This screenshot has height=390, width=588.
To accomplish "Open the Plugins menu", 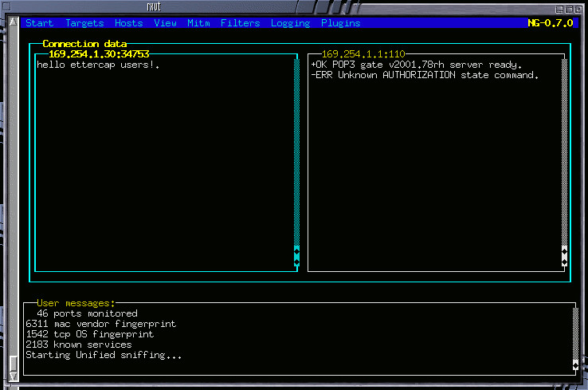I will (x=340, y=23).
